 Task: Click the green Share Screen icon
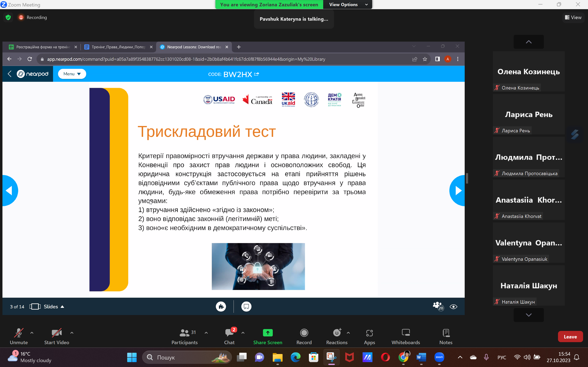(267, 333)
